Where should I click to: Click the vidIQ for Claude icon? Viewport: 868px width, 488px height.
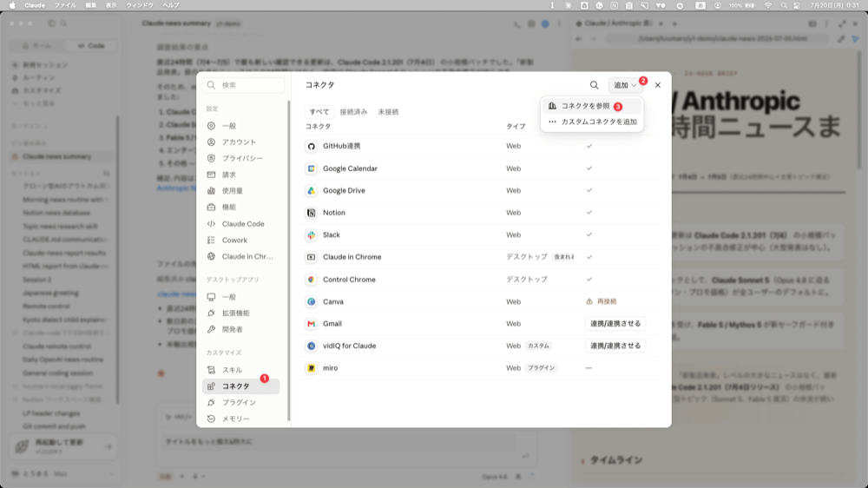[x=311, y=346]
